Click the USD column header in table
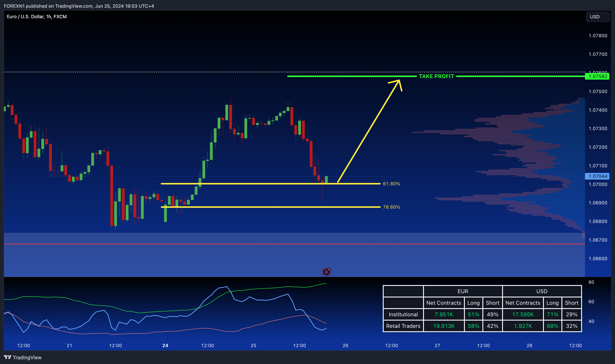Viewport: 615px width, 364px height. point(542,291)
